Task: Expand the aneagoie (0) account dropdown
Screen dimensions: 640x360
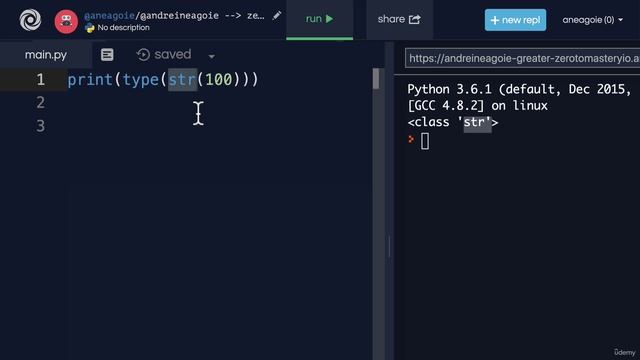Action: (x=592, y=20)
